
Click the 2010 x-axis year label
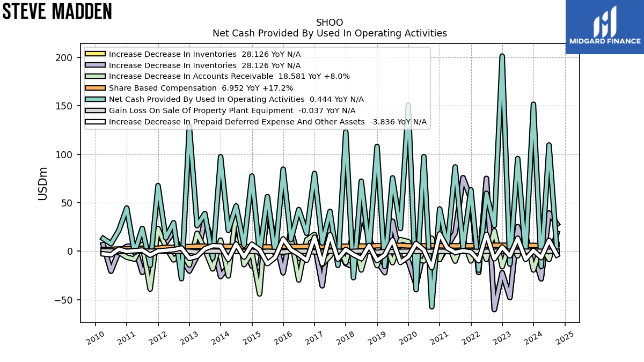(x=94, y=337)
